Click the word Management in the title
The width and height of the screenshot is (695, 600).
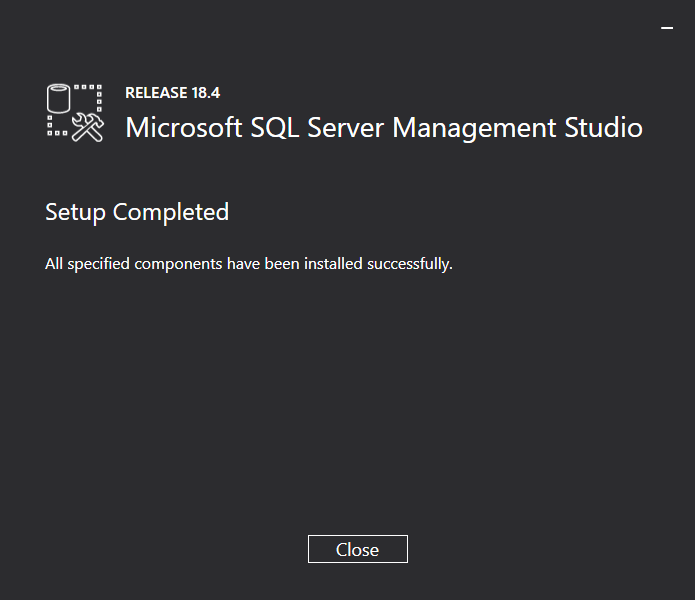(x=474, y=128)
